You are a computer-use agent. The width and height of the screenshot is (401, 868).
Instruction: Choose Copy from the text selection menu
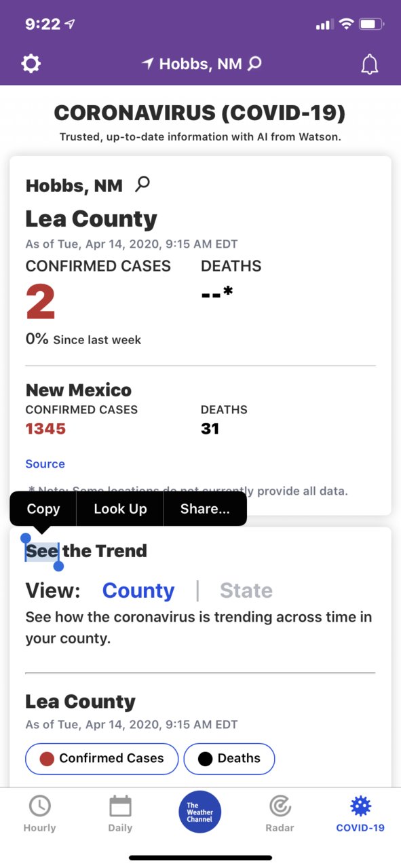point(43,509)
